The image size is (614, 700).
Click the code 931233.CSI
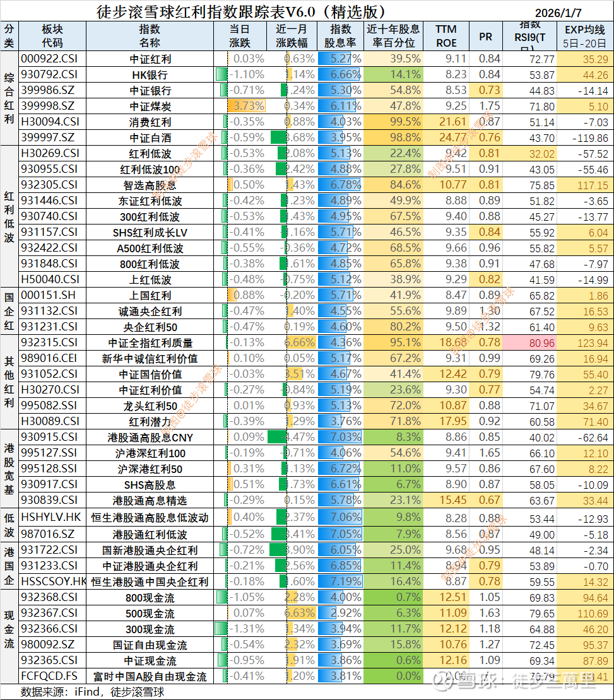tap(49, 566)
